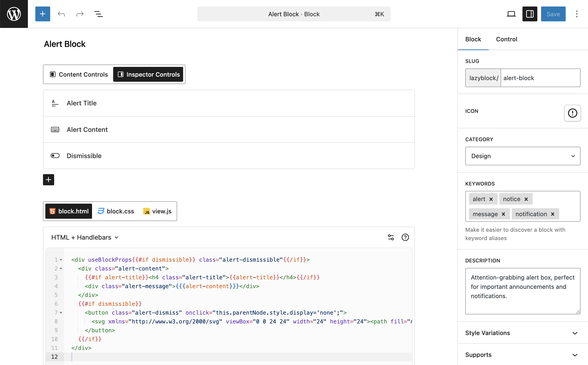Select the Alert Title control row
This screenshot has height=365, width=588.
(229, 103)
